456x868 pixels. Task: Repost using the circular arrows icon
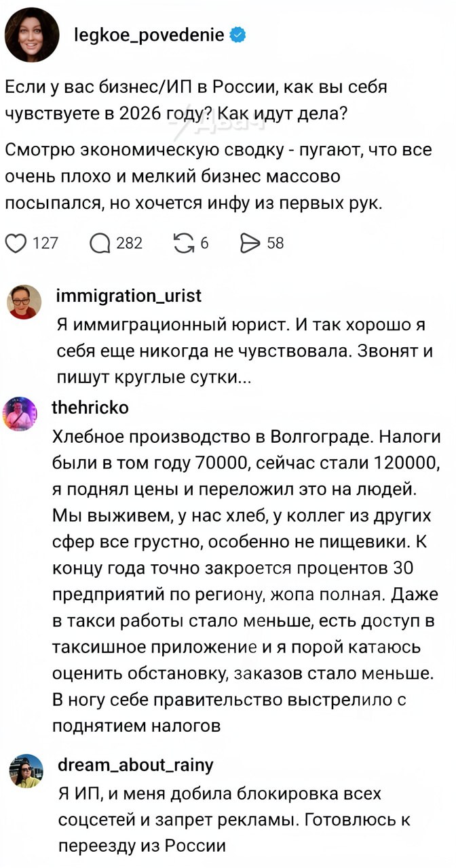(x=183, y=243)
